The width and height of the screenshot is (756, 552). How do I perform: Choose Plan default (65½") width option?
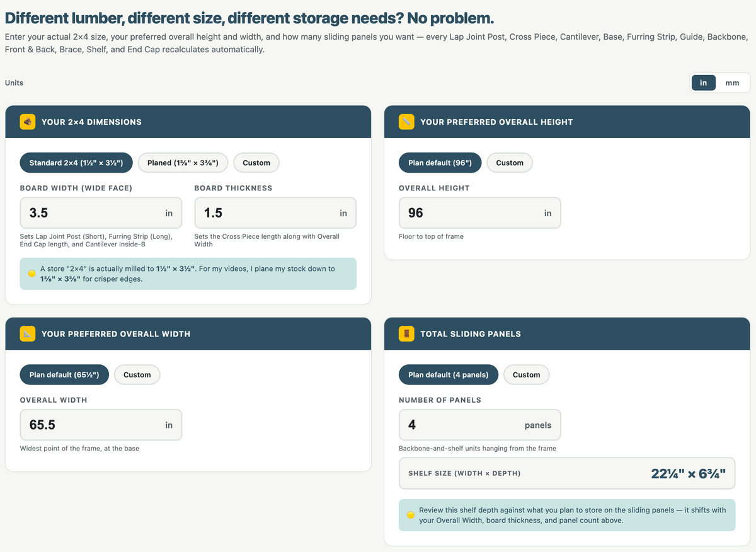pyautogui.click(x=64, y=374)
